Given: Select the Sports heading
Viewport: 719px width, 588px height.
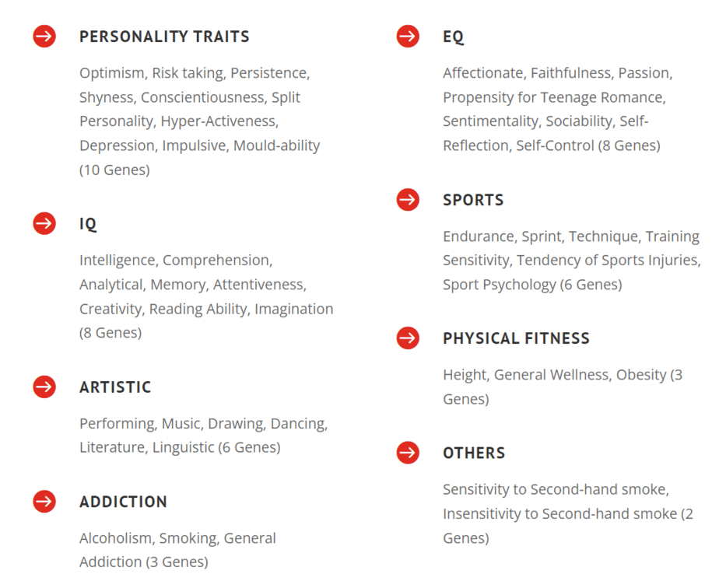Looking at the screenshot, I should (x=473, y=200).
